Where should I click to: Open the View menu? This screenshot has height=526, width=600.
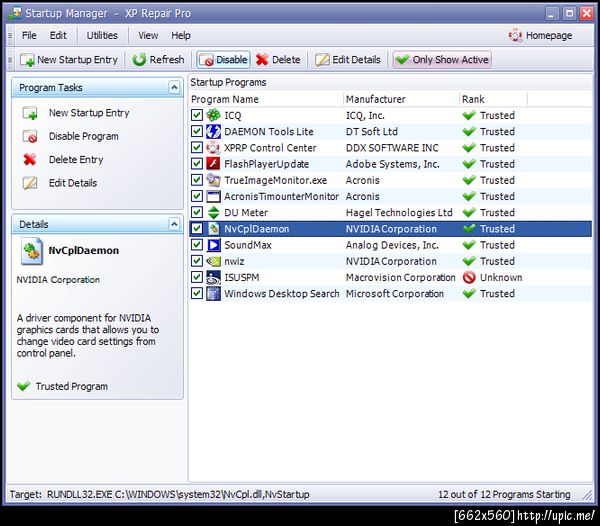tap(148, 36)
